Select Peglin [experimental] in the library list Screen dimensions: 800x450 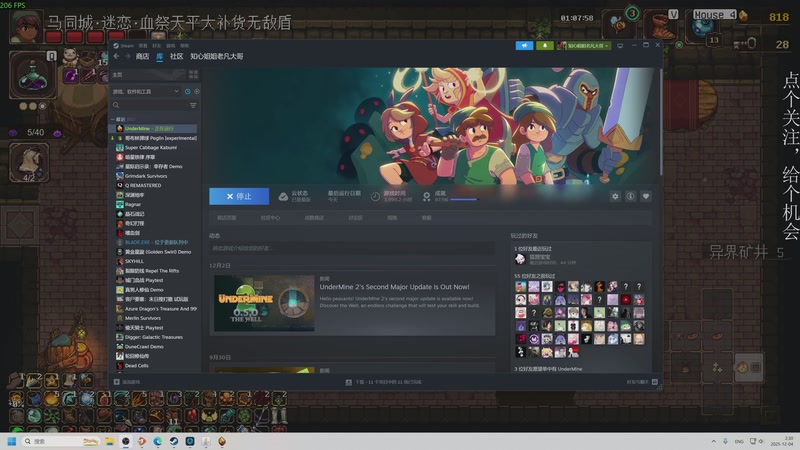point(154,138)
